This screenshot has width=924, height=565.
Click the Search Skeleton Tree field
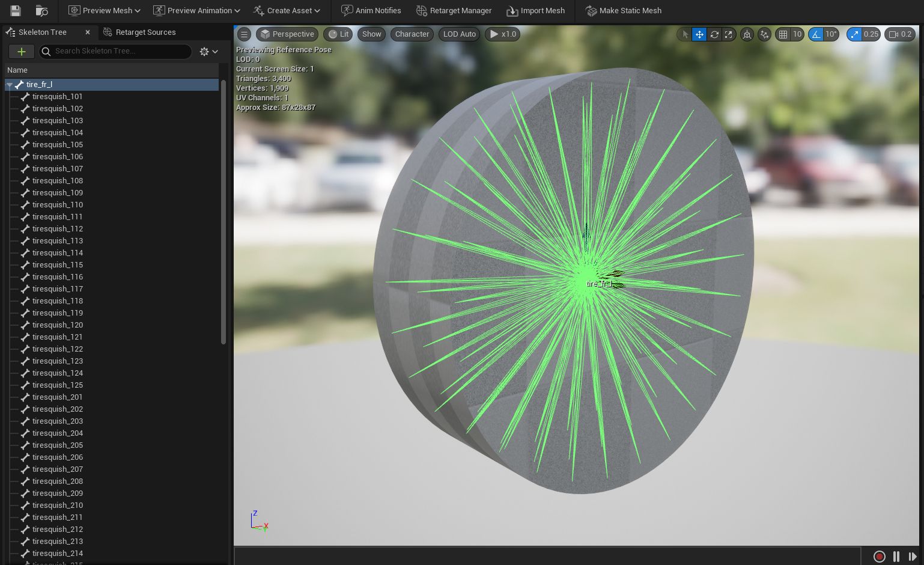tap(115, 52)
